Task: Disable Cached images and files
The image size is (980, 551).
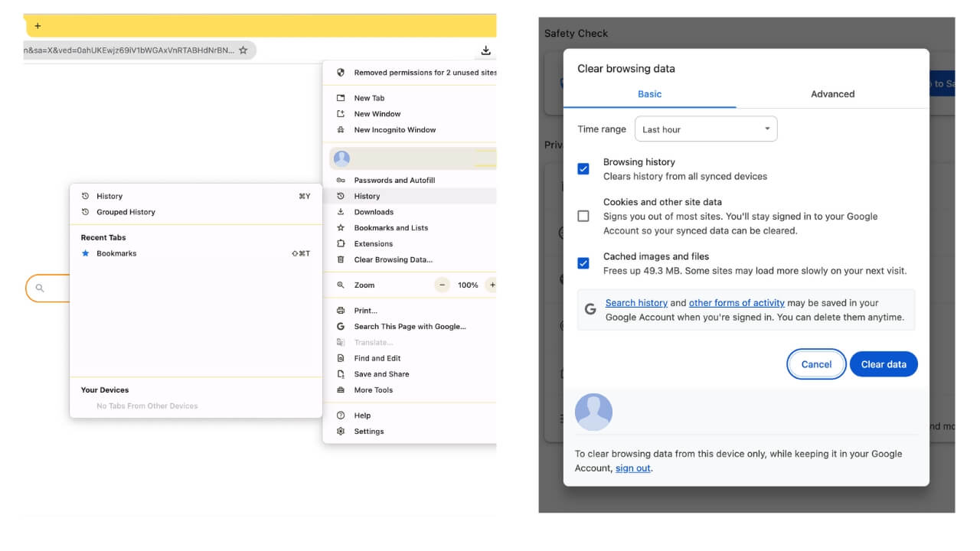Action: (x=583, y=262)
